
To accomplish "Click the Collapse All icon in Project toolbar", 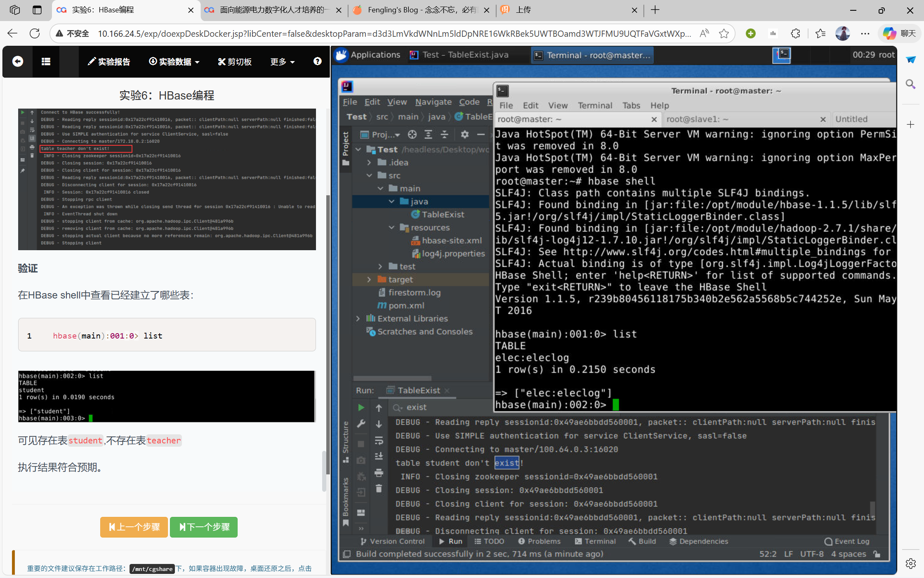I will (x=444, y=135).
